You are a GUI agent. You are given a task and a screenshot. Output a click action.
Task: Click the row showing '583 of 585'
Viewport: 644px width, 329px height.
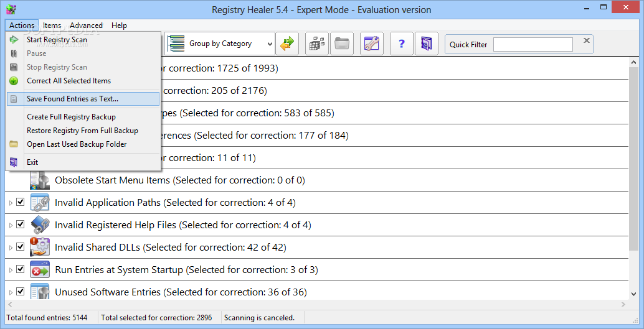tap(316, 113)
